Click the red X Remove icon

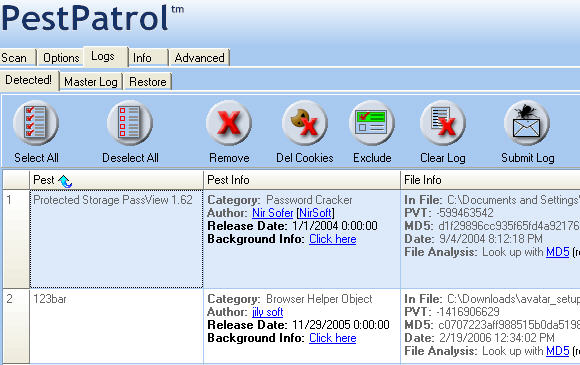(x=229, y=122)
